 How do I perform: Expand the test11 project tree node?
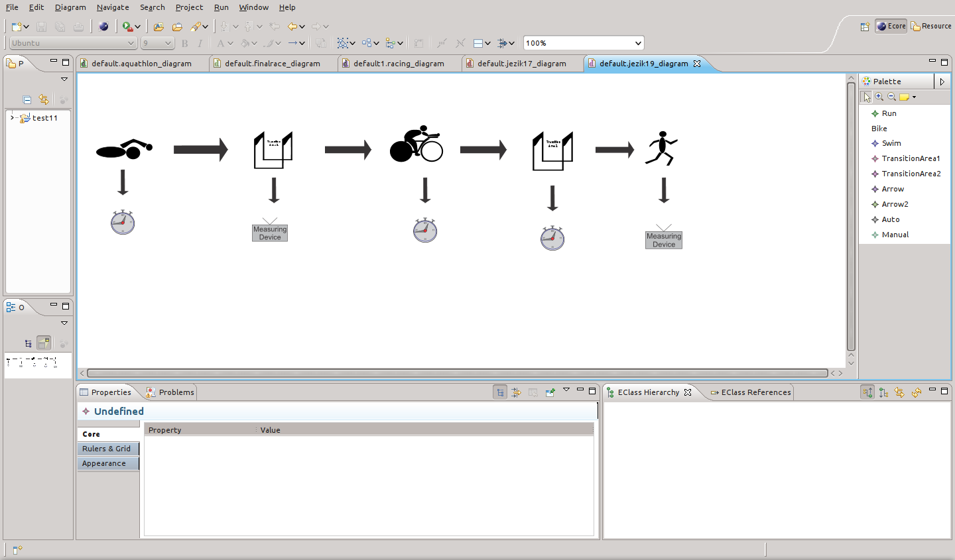tap(12, 117)
